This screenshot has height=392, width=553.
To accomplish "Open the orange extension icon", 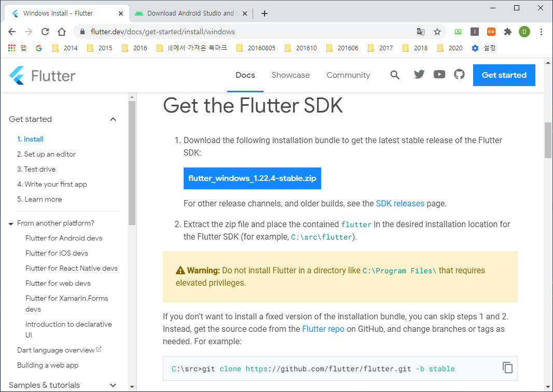I will coord(491,32).
